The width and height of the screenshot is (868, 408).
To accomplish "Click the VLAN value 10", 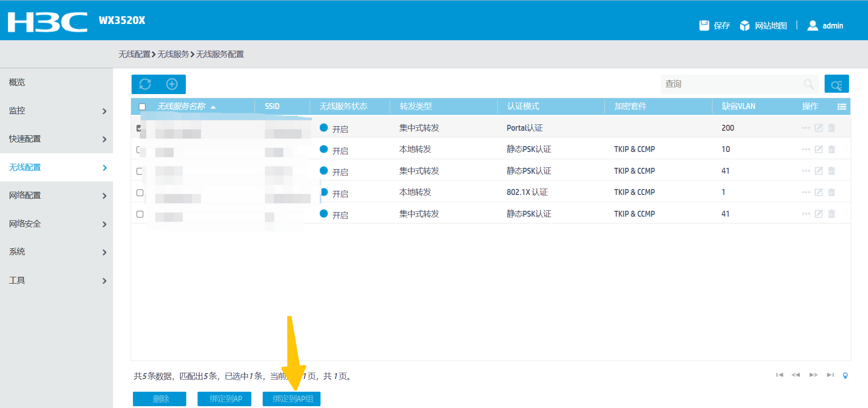I will [726, 149].
